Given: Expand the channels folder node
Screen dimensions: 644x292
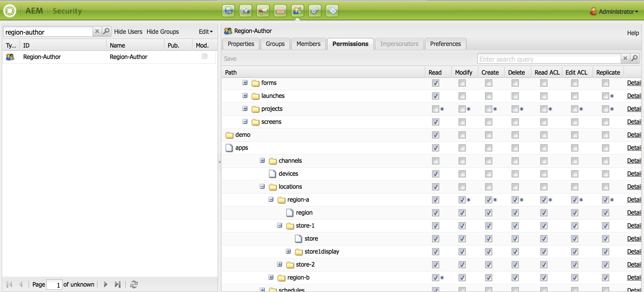Looking at the screenshot, I should (262, 161).
